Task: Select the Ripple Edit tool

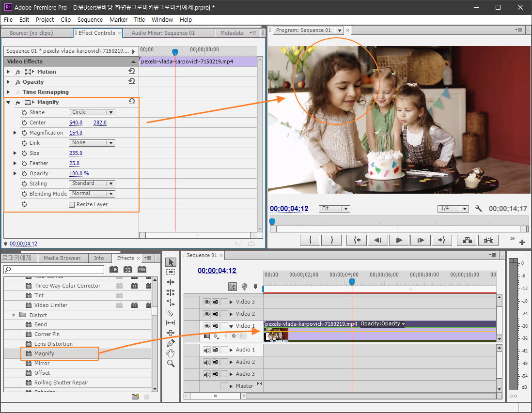Action: [171, 282]
